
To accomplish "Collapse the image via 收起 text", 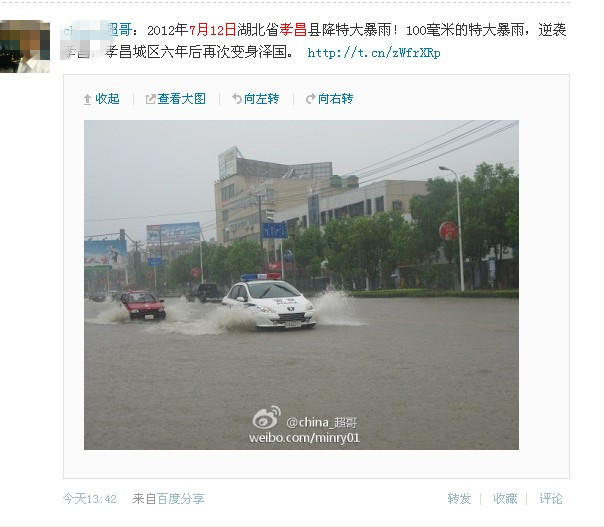I will (107, 99).
